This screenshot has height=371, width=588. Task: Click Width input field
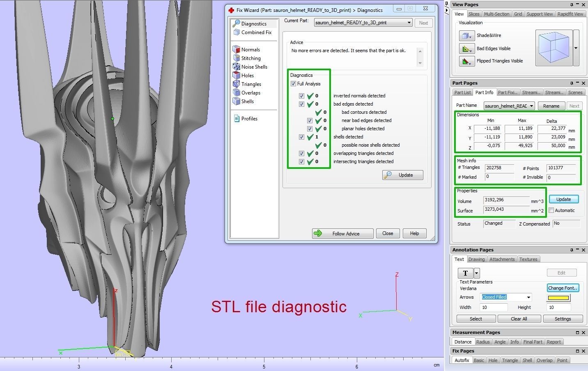(x=494, y=307)
